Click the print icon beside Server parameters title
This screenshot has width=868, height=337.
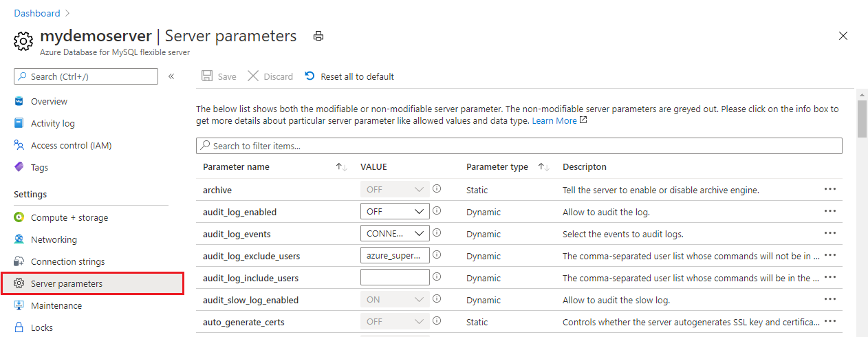tap(318, 36)
